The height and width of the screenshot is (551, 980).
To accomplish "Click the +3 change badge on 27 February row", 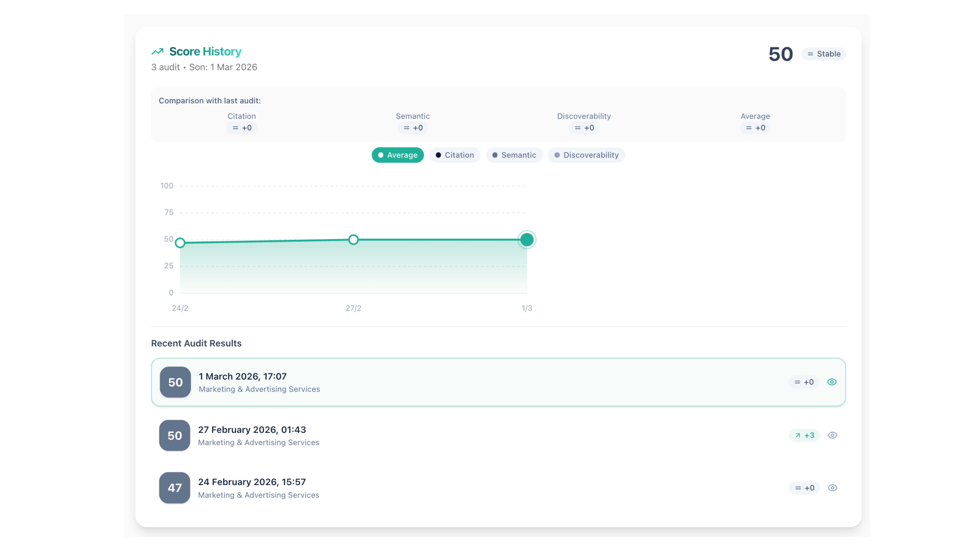I will click(804, 435).
